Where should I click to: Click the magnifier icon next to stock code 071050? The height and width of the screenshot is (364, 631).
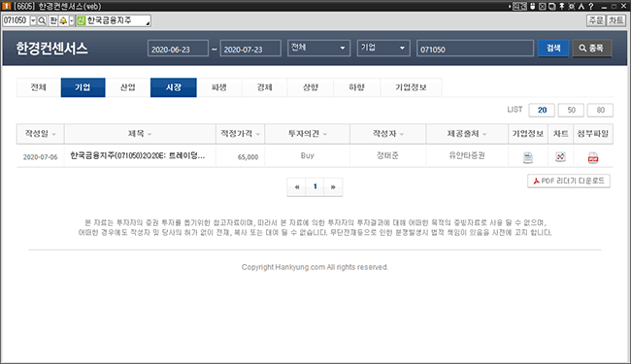42,20
